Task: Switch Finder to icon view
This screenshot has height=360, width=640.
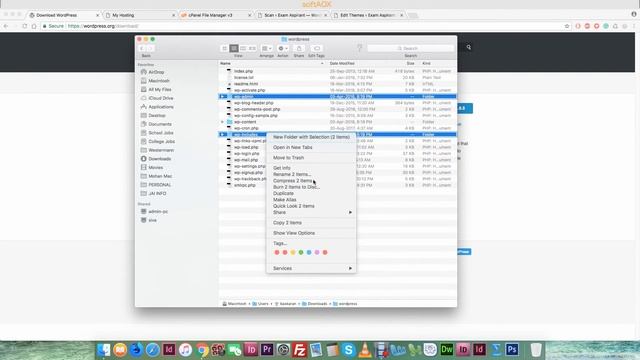Action: (x=224, y=48)
